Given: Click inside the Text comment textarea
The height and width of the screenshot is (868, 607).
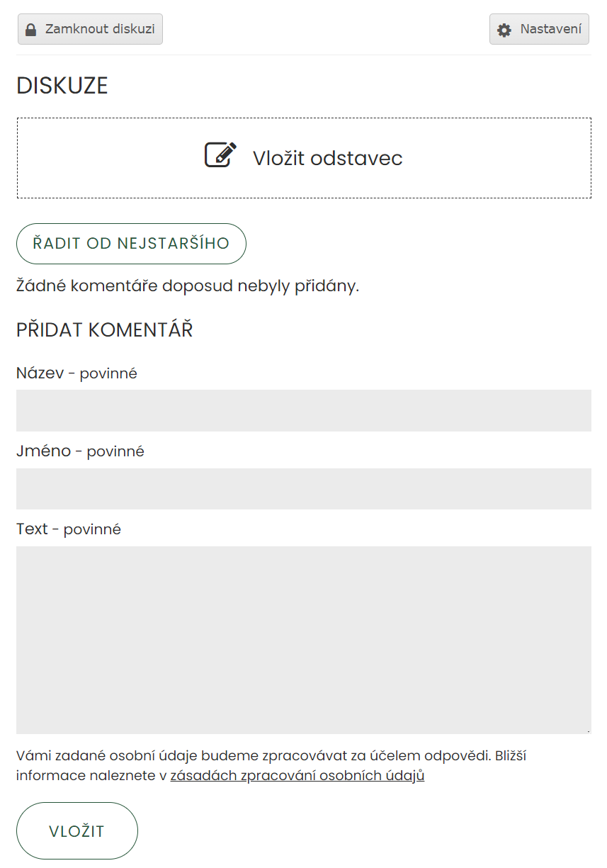Looking at the screenshot, I should (x=303, y=639).
